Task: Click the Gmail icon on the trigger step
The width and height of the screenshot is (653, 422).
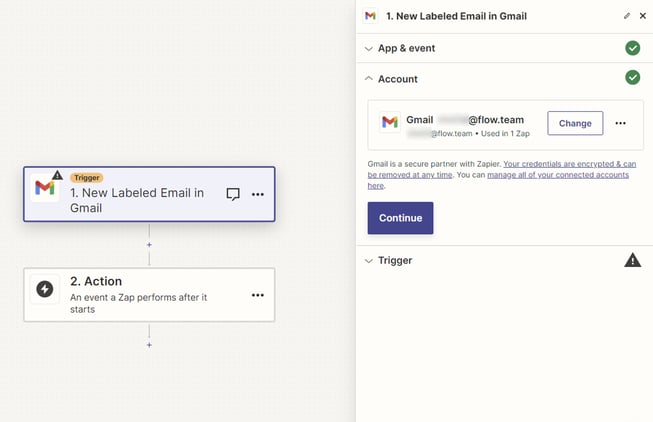Action: (44, 188)
